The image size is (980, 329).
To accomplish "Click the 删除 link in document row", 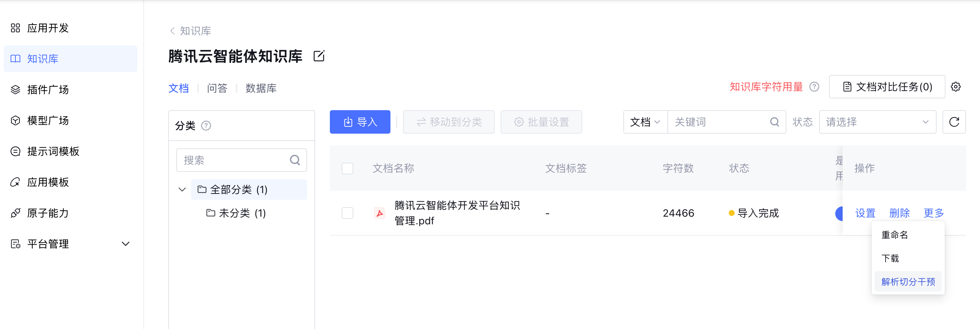I will click(899, 213).
